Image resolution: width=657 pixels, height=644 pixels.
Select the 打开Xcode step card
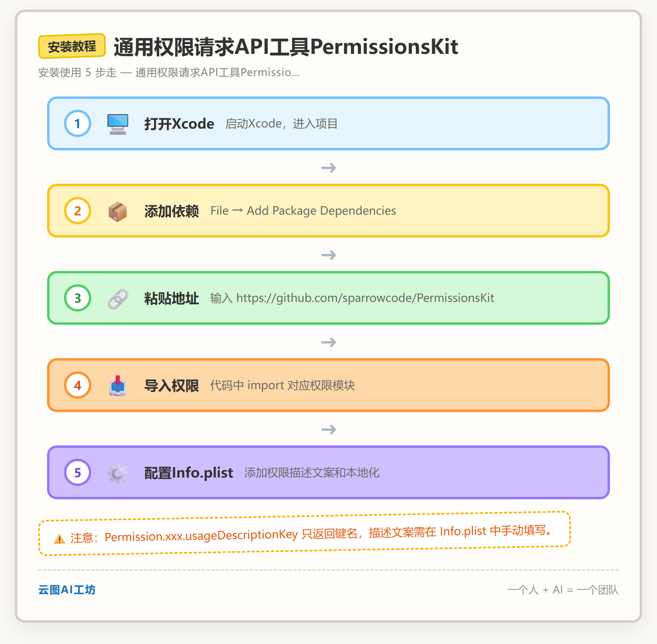click(328, 123)
